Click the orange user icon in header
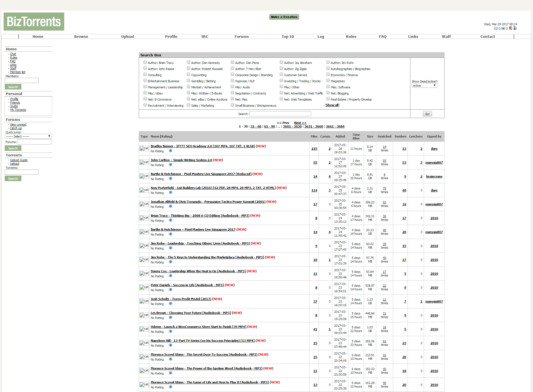The image size is (533, 392). pyautogui.click(x=510, y=28)
